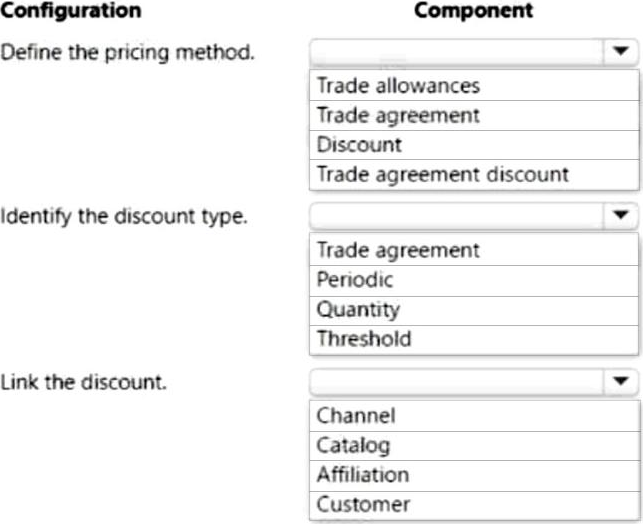
Task: Click the discount type combo box field
Action: pos(455,215)
